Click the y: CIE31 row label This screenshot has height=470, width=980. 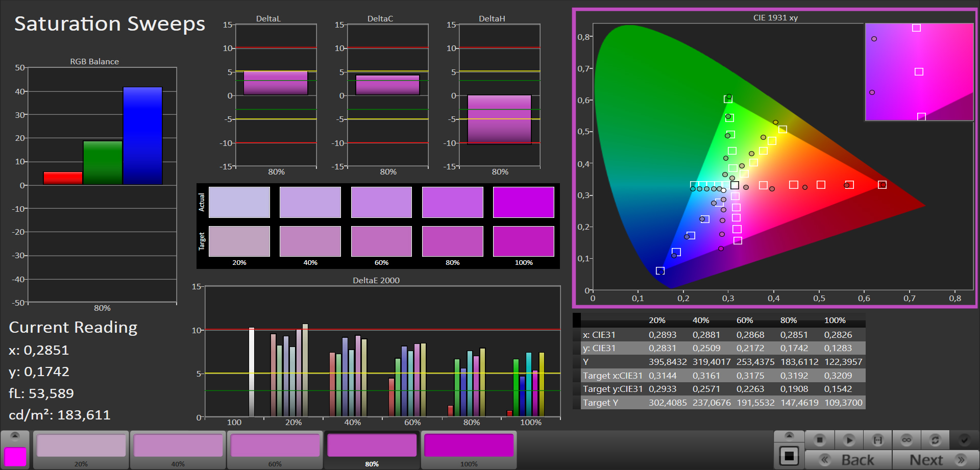[599, 348]
